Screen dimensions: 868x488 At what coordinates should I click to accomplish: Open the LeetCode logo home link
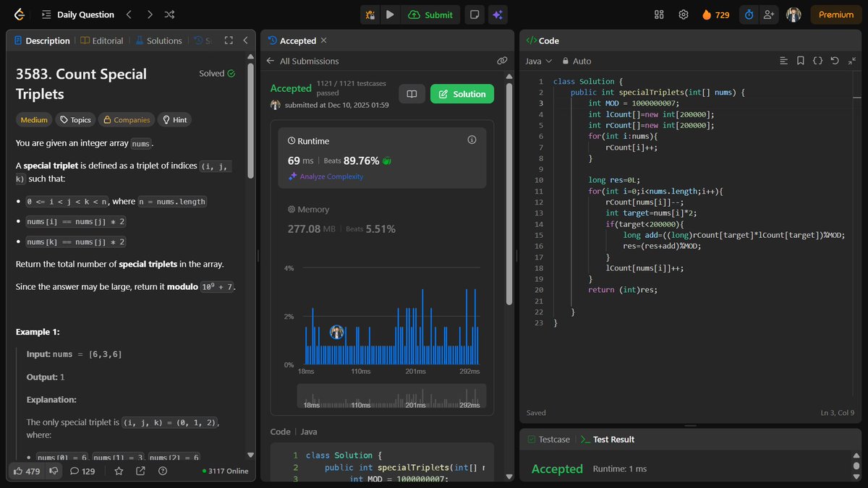19,14
